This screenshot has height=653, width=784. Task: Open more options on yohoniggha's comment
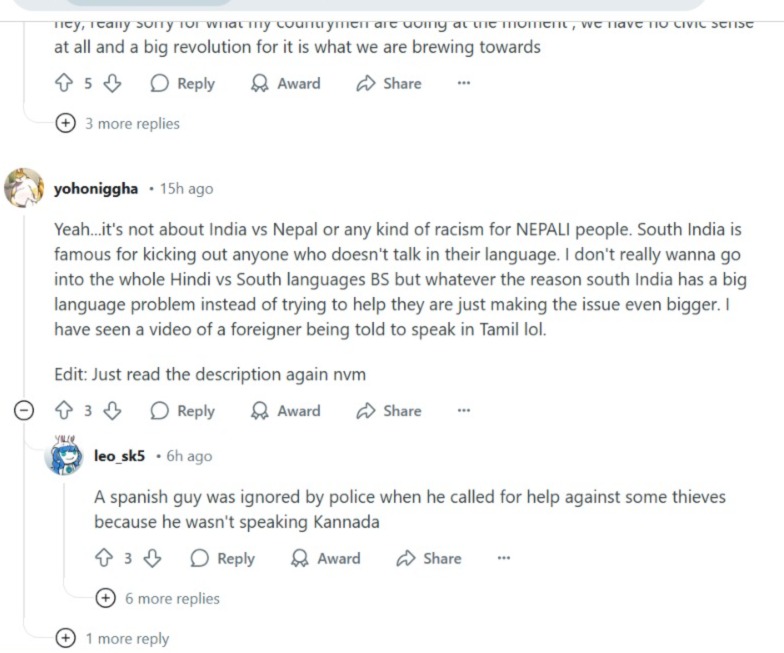coord(463,411)
